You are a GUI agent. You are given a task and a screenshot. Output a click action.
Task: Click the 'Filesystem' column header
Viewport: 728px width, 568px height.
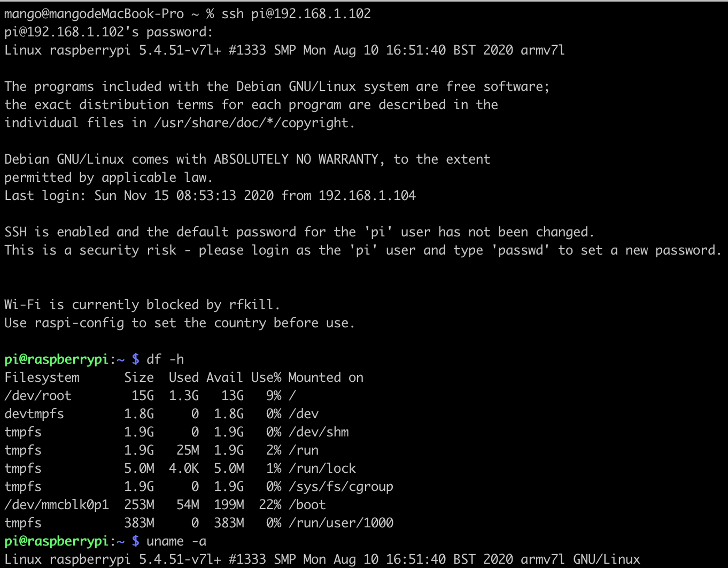pyautogui.click(x=42, y=378)
